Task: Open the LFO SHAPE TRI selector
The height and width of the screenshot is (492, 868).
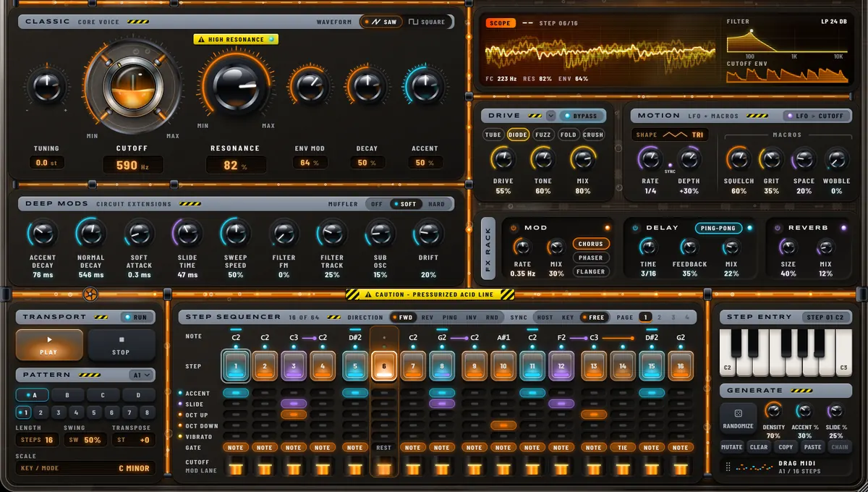Action: coord(670,135)
